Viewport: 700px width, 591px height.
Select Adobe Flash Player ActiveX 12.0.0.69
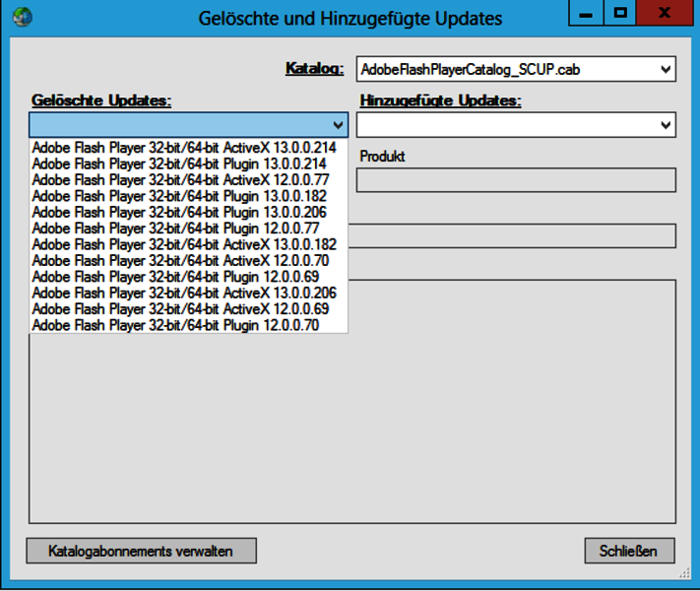click(188, 308)
